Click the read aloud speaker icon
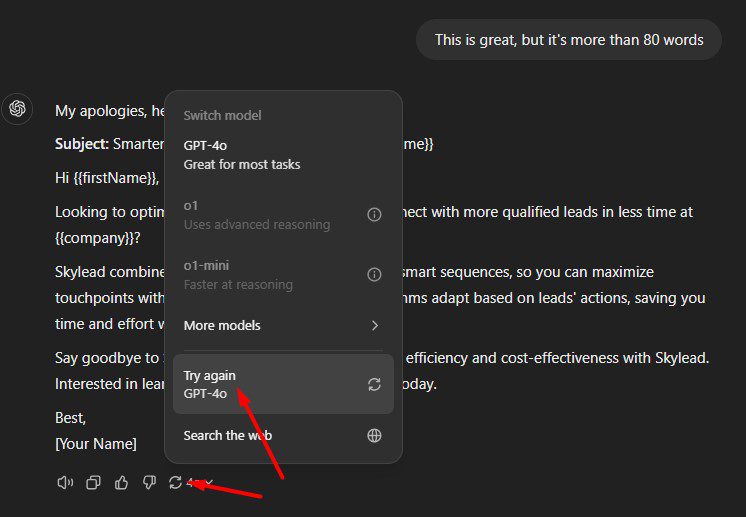 pos(65,483)
